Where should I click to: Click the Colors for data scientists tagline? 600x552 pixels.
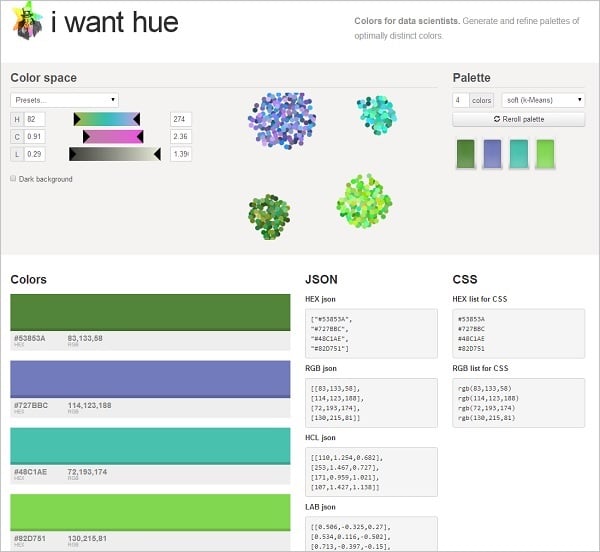coord(467,28)
